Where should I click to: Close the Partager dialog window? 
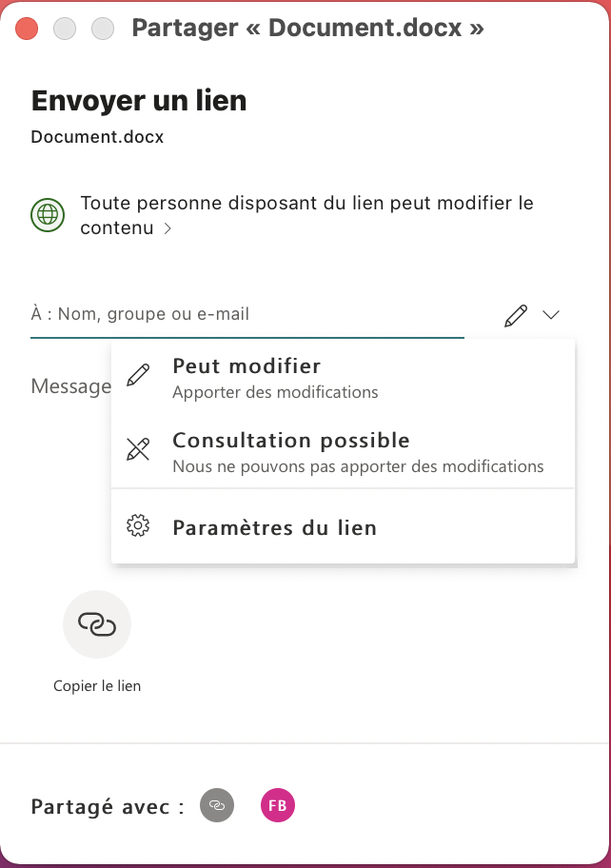(27, 29)
